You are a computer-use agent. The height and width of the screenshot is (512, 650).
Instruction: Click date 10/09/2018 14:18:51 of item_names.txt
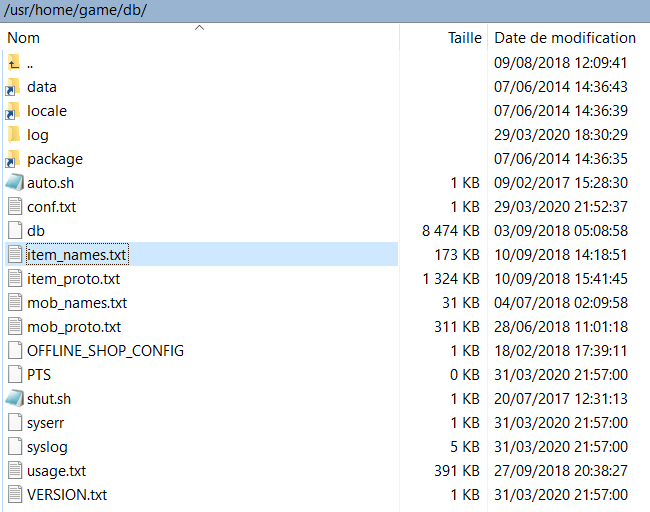click(x=561, y=255)
